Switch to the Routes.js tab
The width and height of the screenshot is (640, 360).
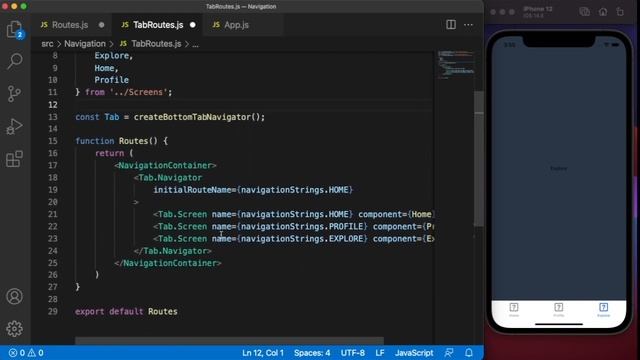pos(70,25)
